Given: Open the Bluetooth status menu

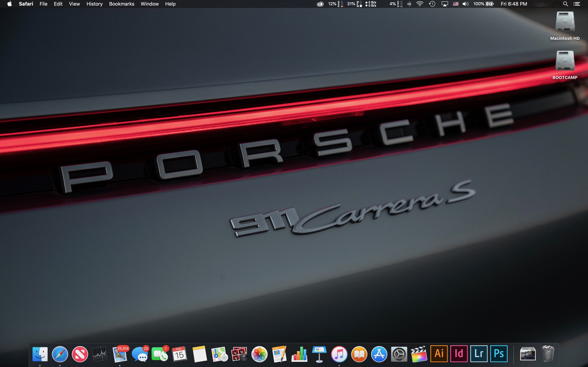Looking at the screenshot, I should [409, 4].
